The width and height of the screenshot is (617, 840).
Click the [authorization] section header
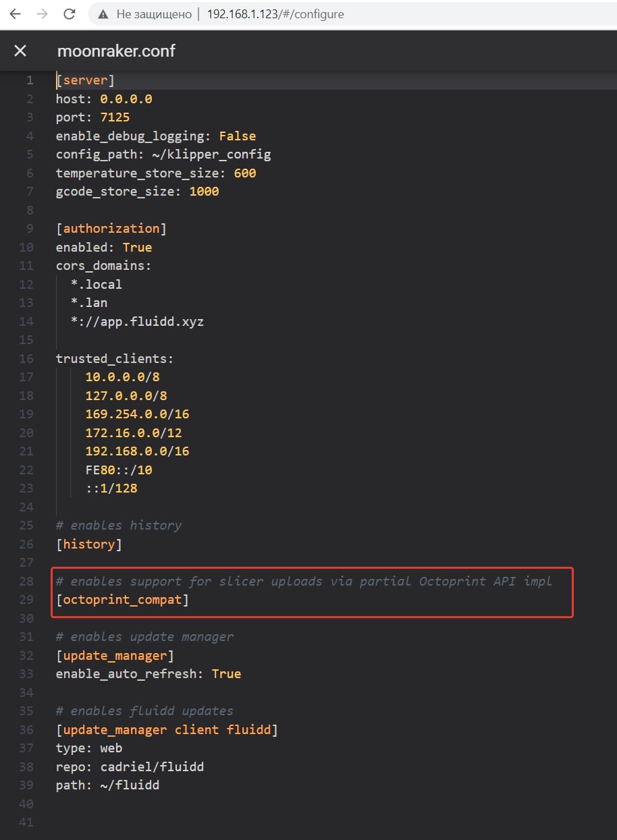[x=111, y=228]
